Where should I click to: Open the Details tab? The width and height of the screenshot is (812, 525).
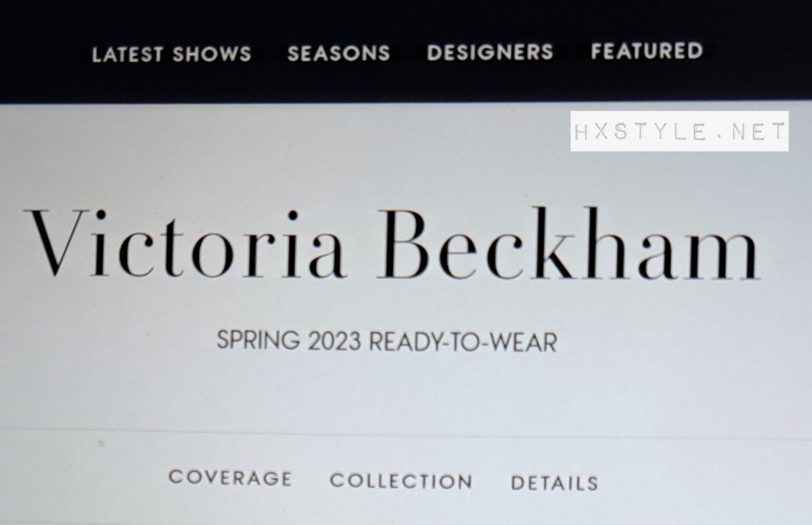[x=554, y=483]
